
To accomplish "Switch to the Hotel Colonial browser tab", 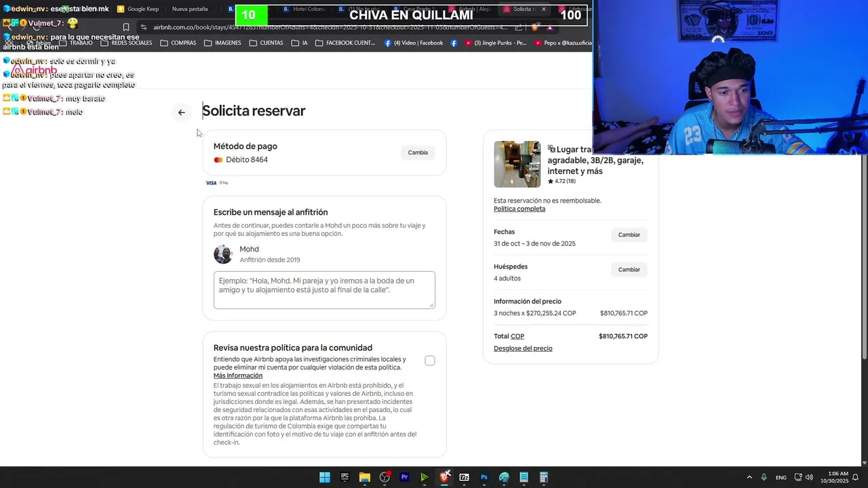I will (x=304, y=9).
